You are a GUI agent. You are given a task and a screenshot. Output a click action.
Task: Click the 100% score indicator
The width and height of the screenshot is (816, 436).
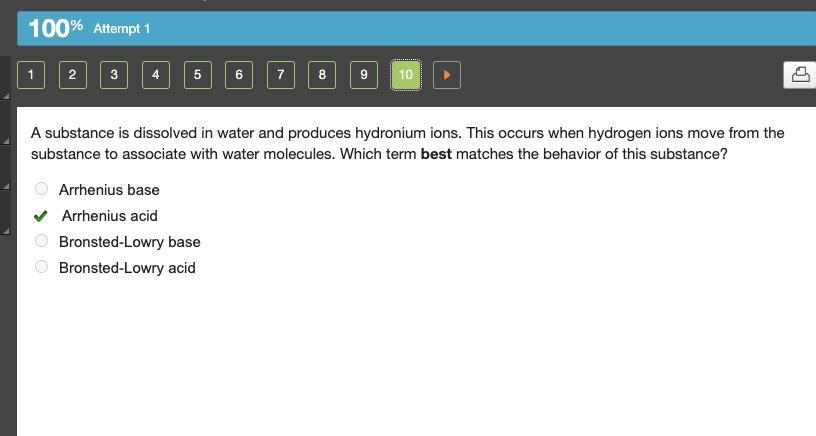click(x=56, y=28)
